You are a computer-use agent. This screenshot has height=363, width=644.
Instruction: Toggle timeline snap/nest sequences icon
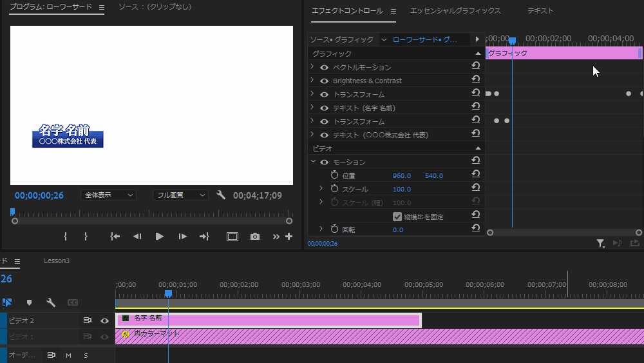(7, 302)
